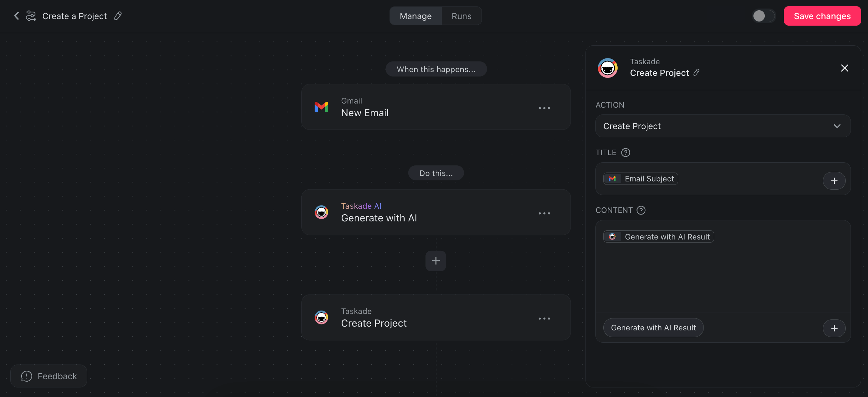Image resolution: width=868 pixels, height=397 pixels.
Task: Click the plus button to add new workflow step
Action: 436,260
